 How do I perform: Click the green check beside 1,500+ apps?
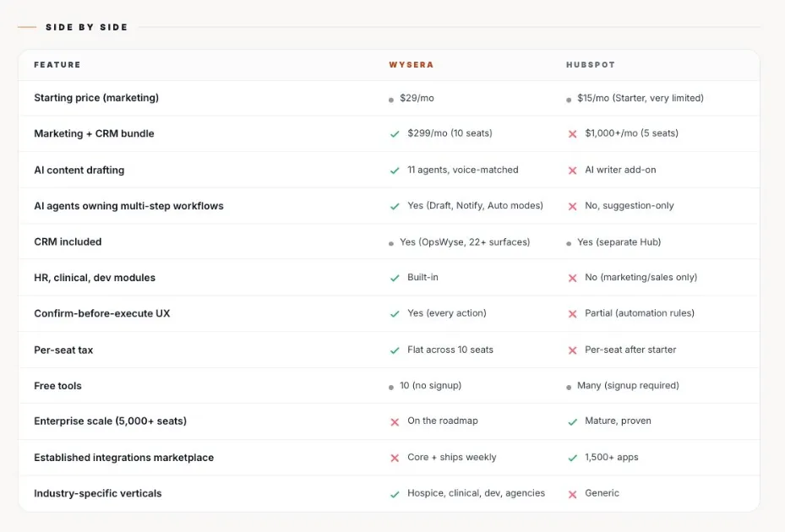coord(572,458)
